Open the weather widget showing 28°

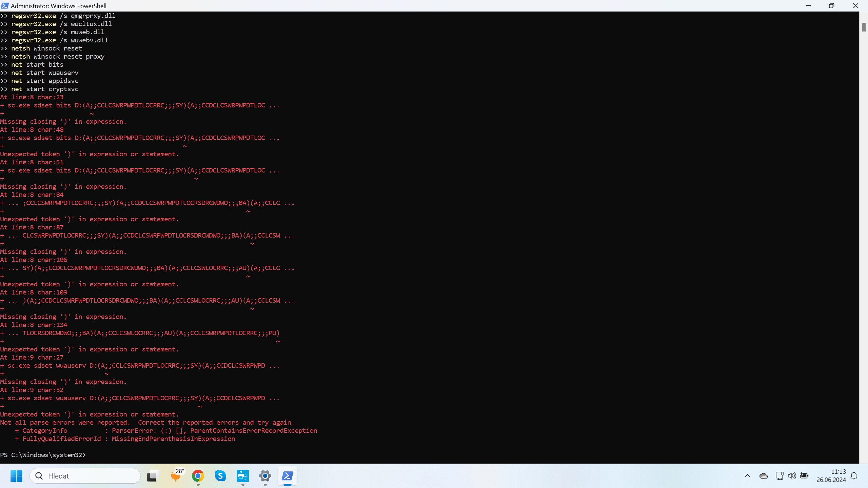tap(176, 476)
